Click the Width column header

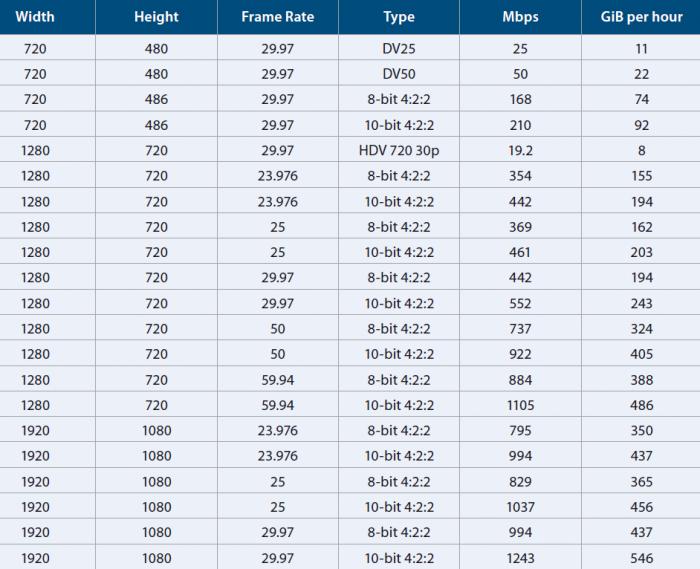point(35,17)
